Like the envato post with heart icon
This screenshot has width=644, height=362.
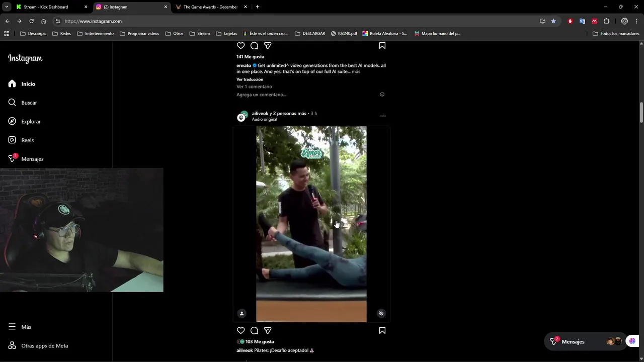tap(240, 46)
